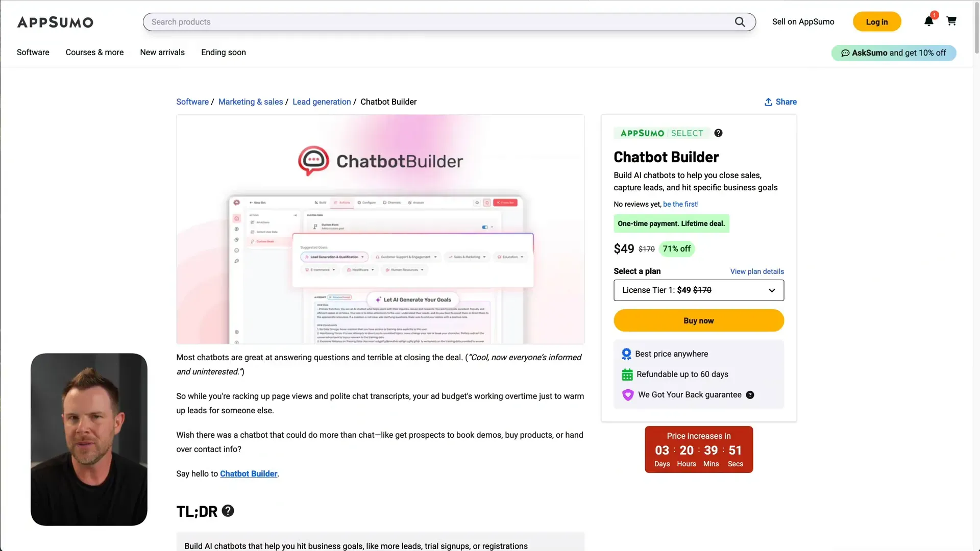Click Sell on AppSumo link

(803, 22)
